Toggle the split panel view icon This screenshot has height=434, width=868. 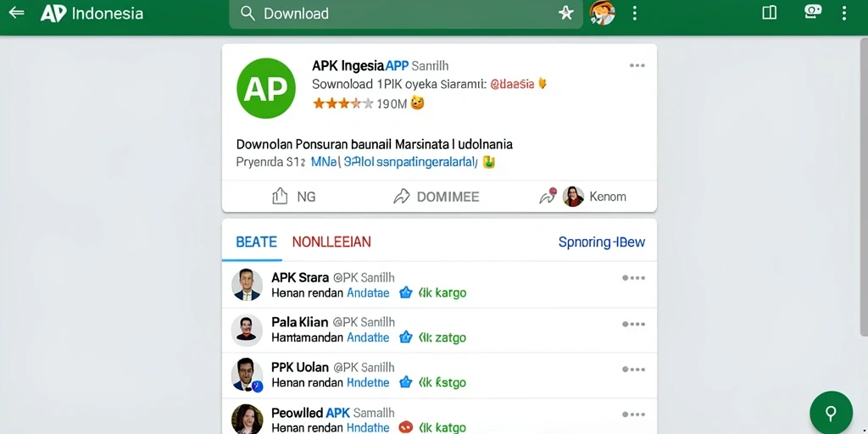point(770,13)
